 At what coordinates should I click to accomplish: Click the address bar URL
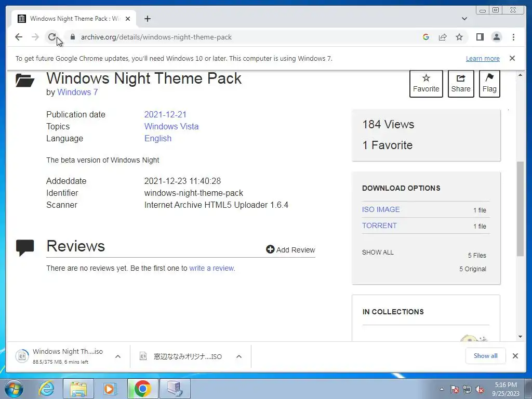[156, 37]
